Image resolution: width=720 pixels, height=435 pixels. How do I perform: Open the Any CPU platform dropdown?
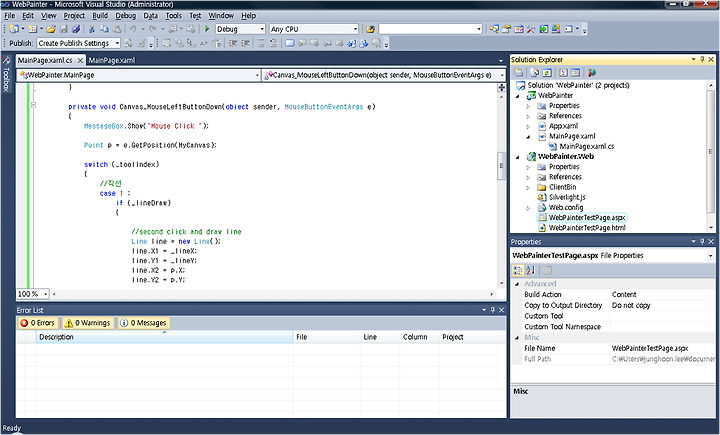(355, 29)
